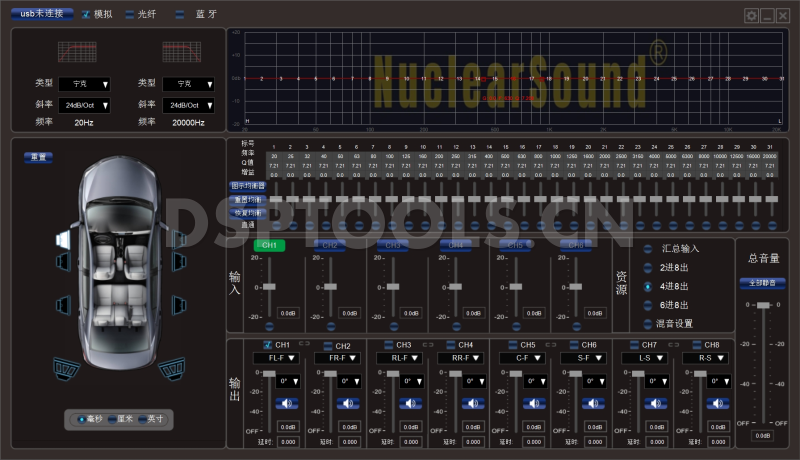The image size is (800, 460).
Task: Link output CH7 and CH8 with the chain icon
Action: 673,345
